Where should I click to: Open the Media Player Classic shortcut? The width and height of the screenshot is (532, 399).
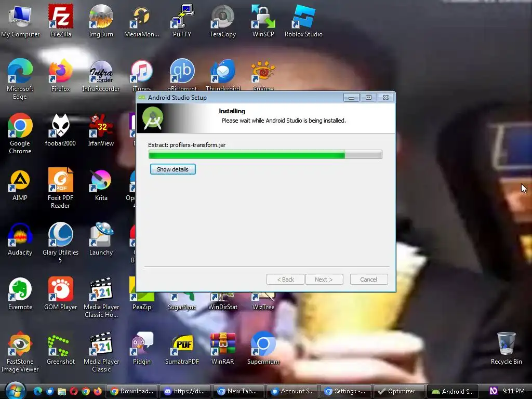click(101, 352)
